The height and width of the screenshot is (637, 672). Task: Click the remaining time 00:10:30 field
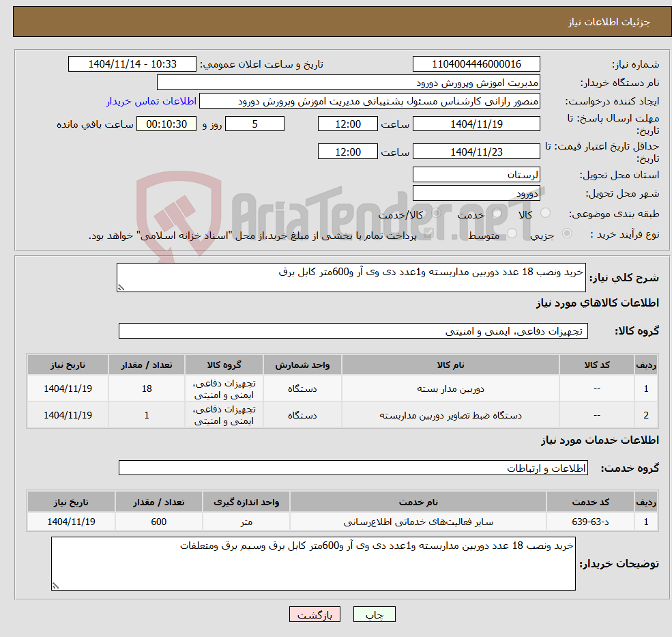tap(166, 124)
